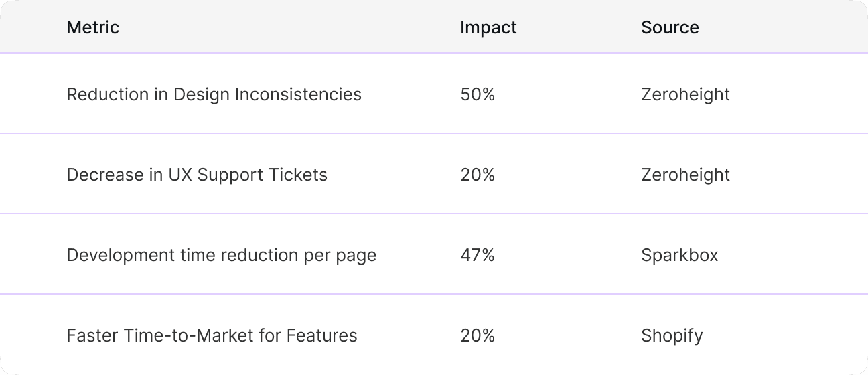Click the 47% impact value

coord(478,255)
